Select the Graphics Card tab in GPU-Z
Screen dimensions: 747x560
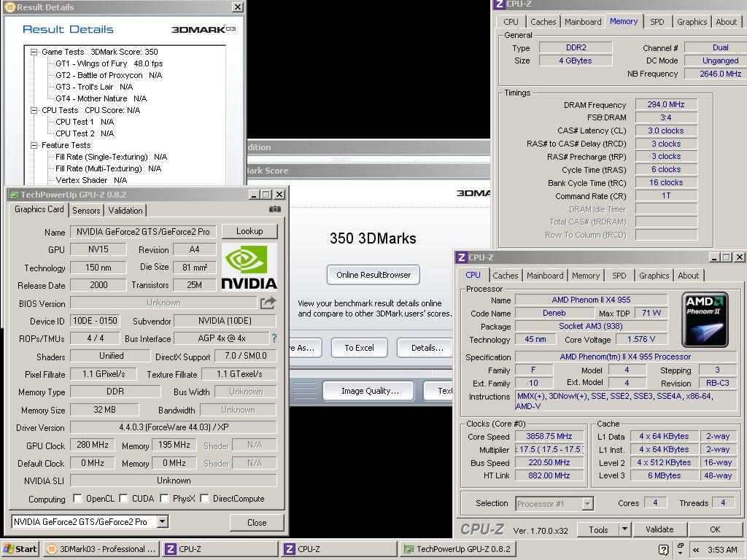tap(39, 209)
